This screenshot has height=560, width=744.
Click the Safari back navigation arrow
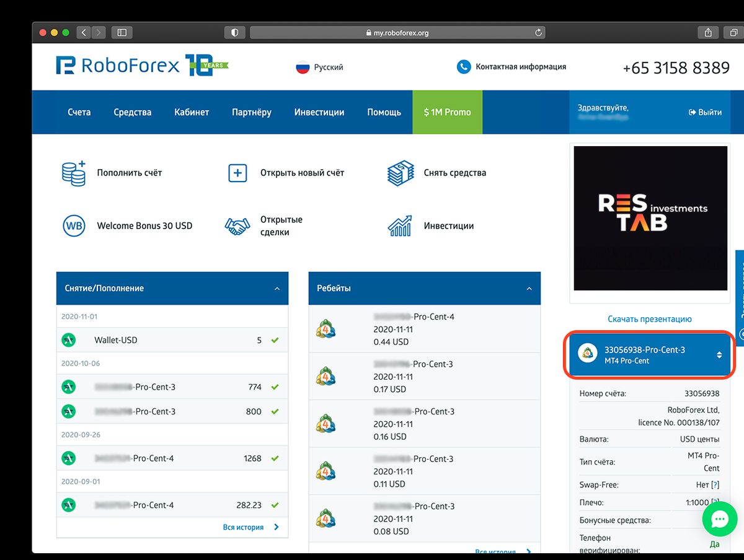point(84,32)
